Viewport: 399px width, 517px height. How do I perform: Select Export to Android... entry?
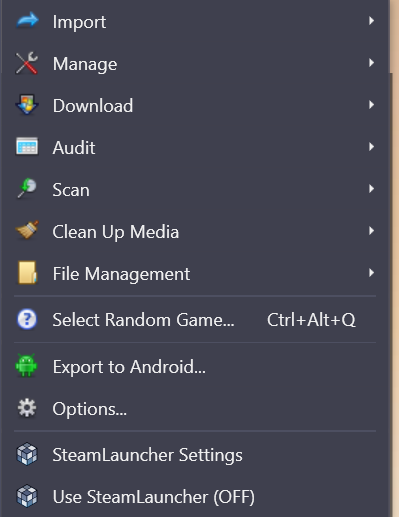(195, 366)
